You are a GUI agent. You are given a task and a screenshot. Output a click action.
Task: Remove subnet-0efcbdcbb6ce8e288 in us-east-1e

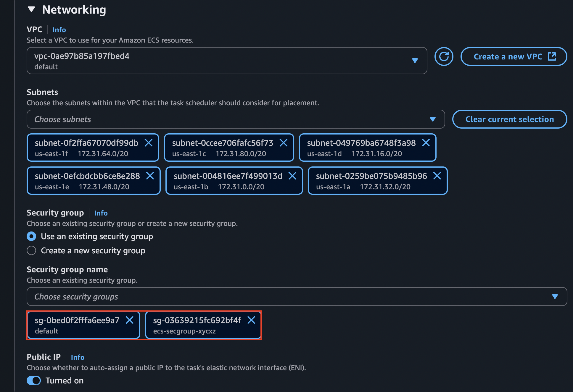150,176
